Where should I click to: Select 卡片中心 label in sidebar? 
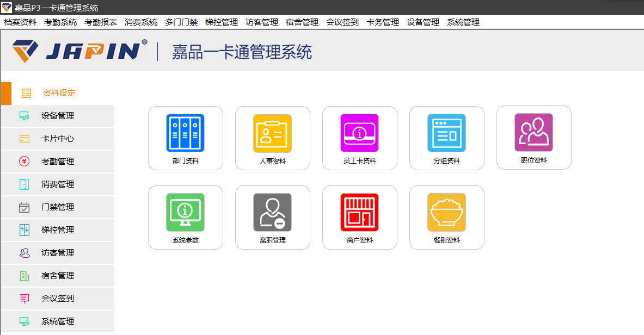coord(58,139)
